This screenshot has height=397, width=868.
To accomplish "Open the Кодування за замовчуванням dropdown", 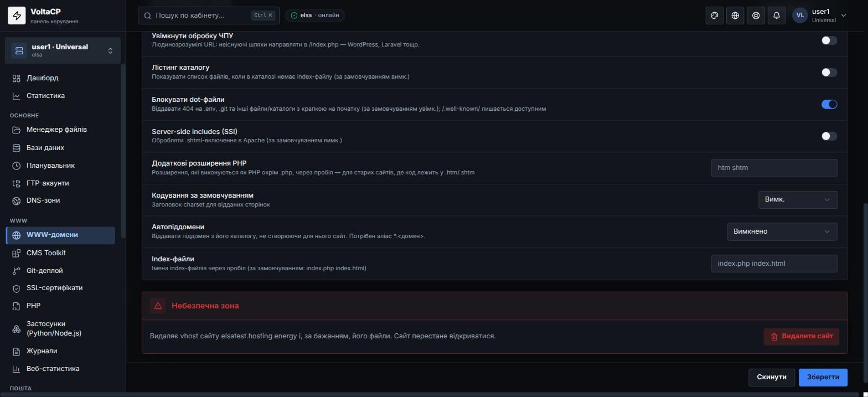I will click(x=798, y=200).
